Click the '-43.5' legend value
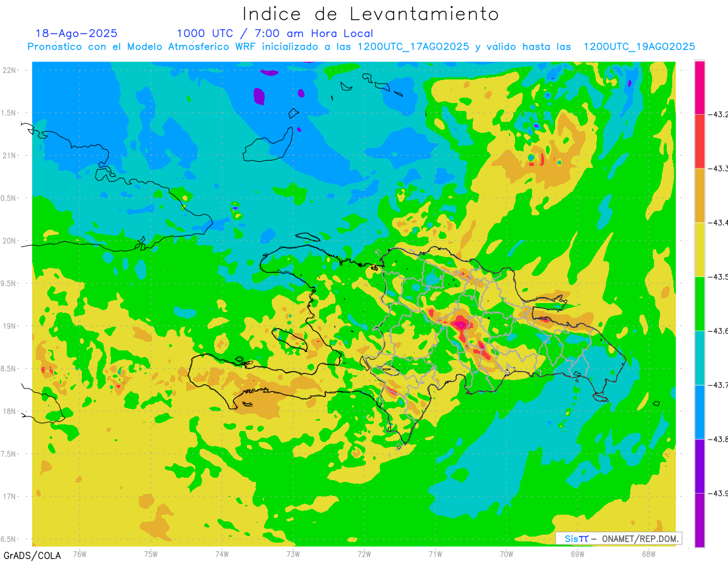Image resolution: width=728 pixels, height=562 pixels. point(718,276)
